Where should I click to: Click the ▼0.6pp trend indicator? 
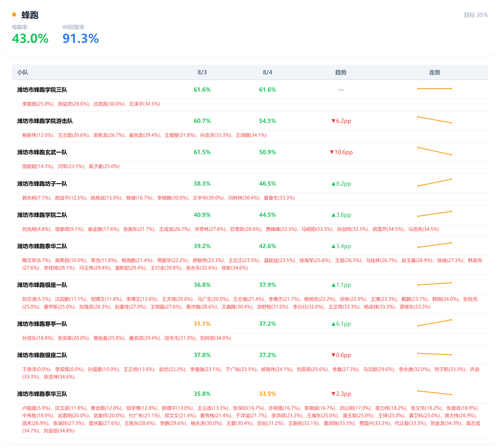[341, 355]
